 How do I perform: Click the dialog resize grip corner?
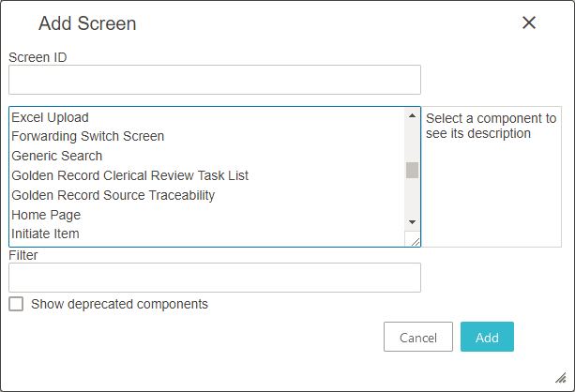(x=560, y=376)
